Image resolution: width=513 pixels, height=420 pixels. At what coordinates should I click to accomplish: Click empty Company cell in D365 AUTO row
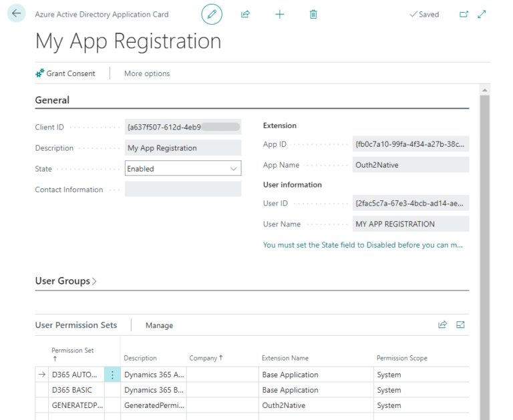click(x=223, y=375)
